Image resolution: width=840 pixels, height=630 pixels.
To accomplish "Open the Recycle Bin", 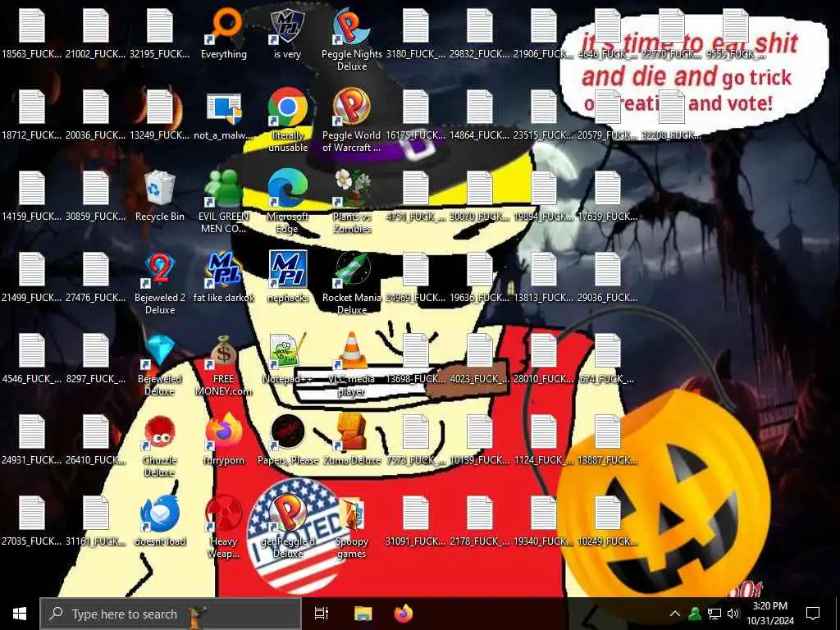I will [160, 196].
